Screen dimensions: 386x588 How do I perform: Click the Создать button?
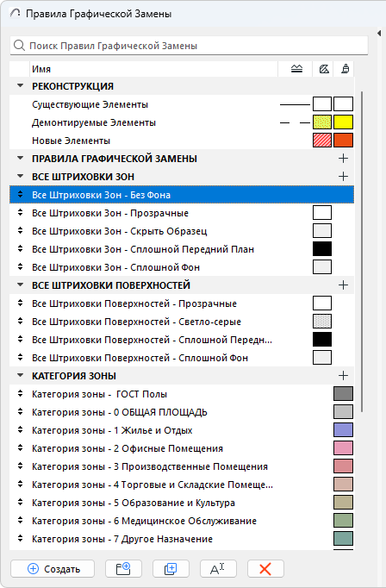tap(53, 568)
